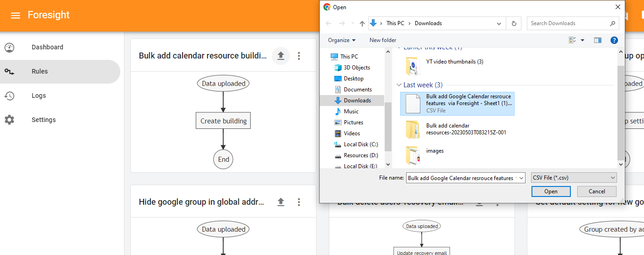Change the file view layout
Viewport: 644px width, 255px height.
[573, 40]
